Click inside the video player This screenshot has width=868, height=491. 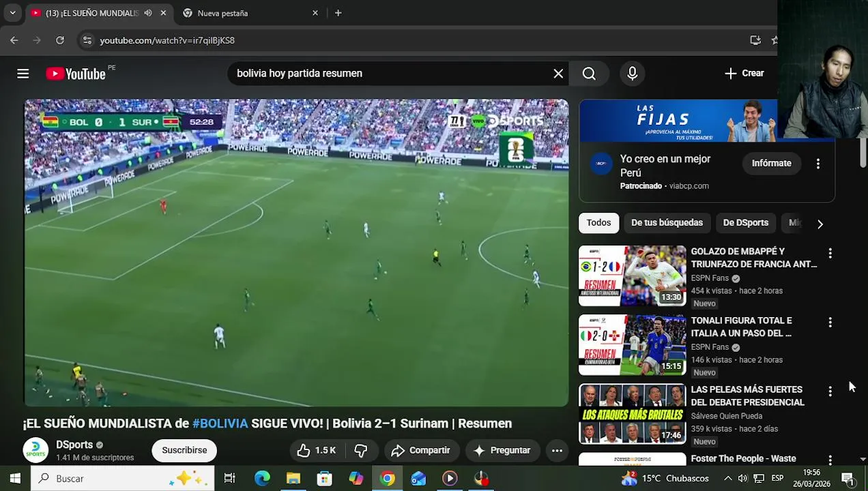[x=296, y=252]
